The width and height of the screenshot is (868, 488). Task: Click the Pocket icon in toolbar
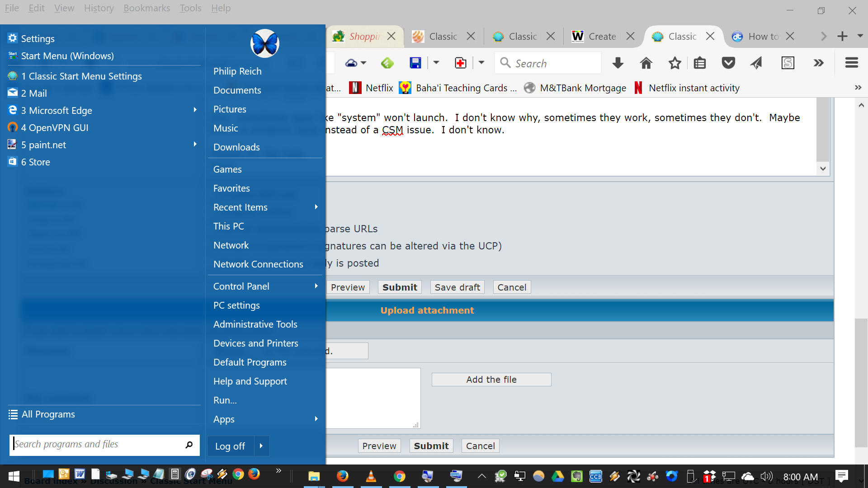[728, 63]
